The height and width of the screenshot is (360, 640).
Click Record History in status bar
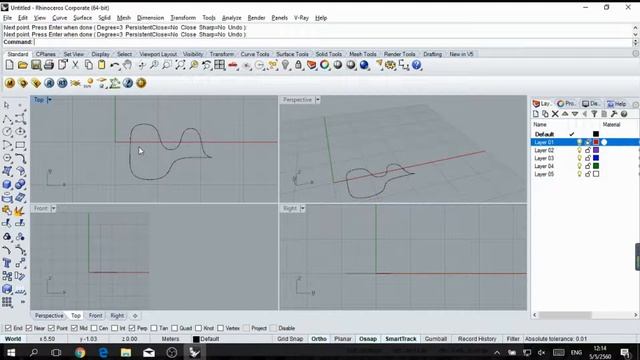point(477,339)
